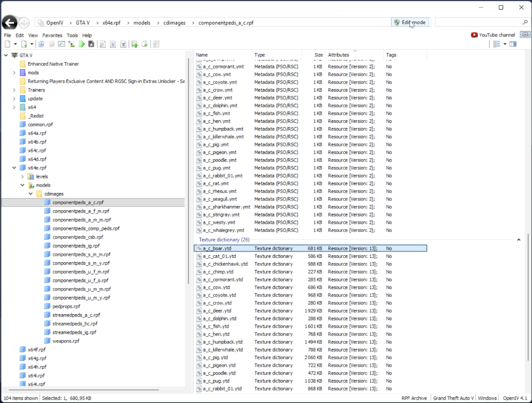The image size is (532, 403).
Task: Toggle the blue side panel layout icon
Action: pos(513,44)
